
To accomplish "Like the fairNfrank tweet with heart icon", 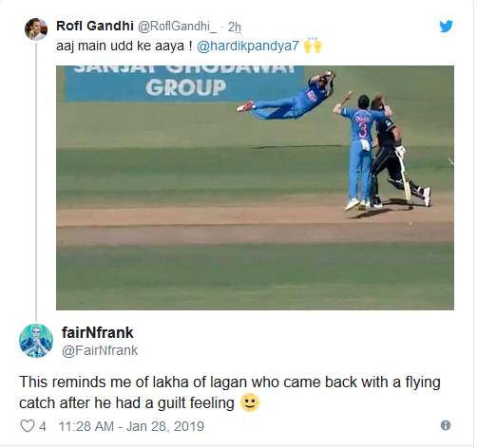I will pos(28,426).
